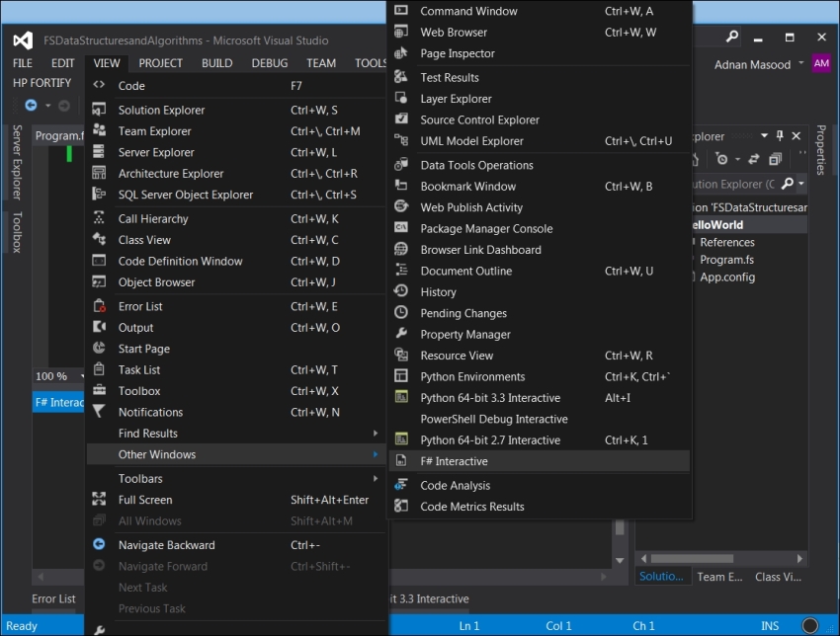Choose Python 64-bit 3.3 Interactive entry
This screenshot has width=840, height=636.
coord(540,398)
